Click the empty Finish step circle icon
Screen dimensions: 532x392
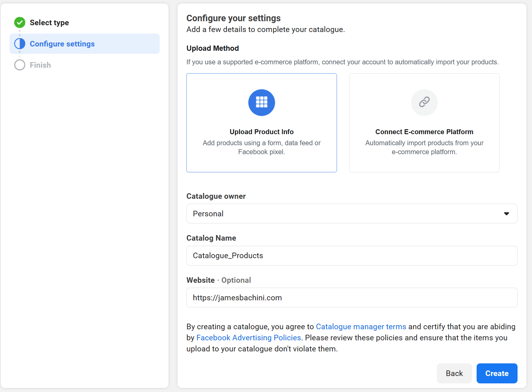click(19, 65)
